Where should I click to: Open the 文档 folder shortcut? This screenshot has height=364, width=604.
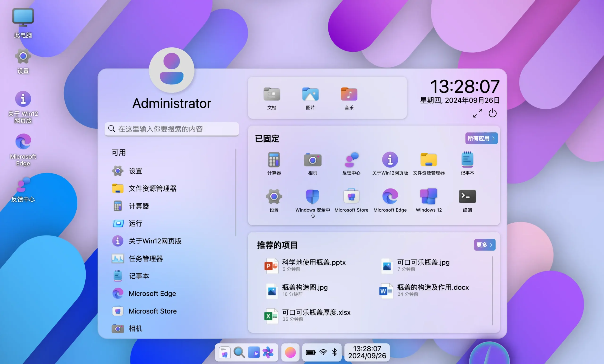pos(272,98)
